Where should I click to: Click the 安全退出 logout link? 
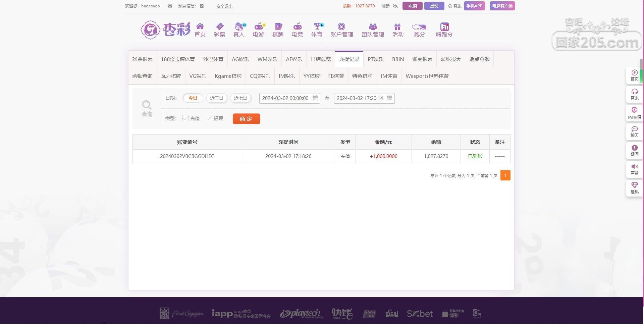(x=224, y=6)
